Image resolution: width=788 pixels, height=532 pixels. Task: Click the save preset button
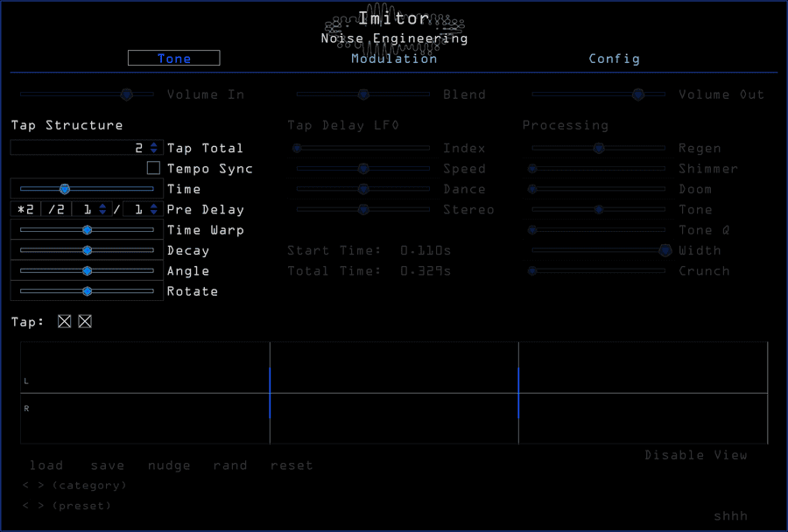pos(108,465)
